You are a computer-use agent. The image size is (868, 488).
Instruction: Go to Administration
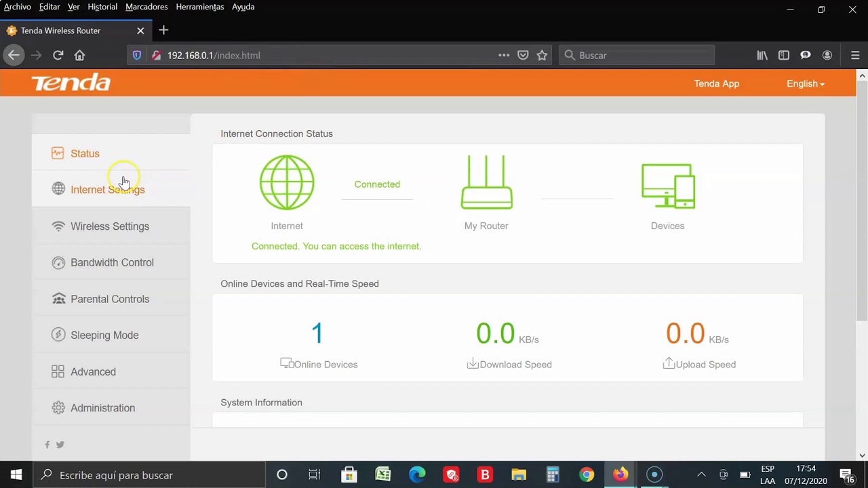[x=111, y=408]
